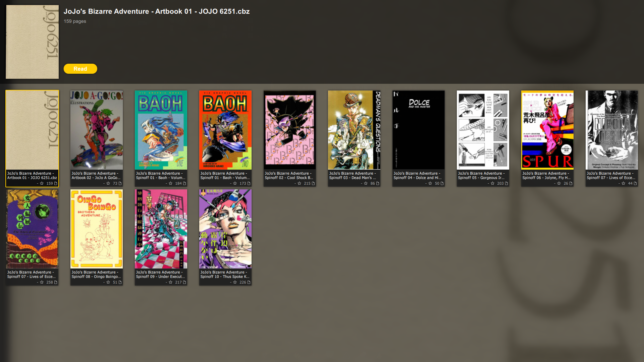Star Spinoff 04 Dolce and Hi card
This screenshot has height=362, width=644.
(x=430, y=183)
